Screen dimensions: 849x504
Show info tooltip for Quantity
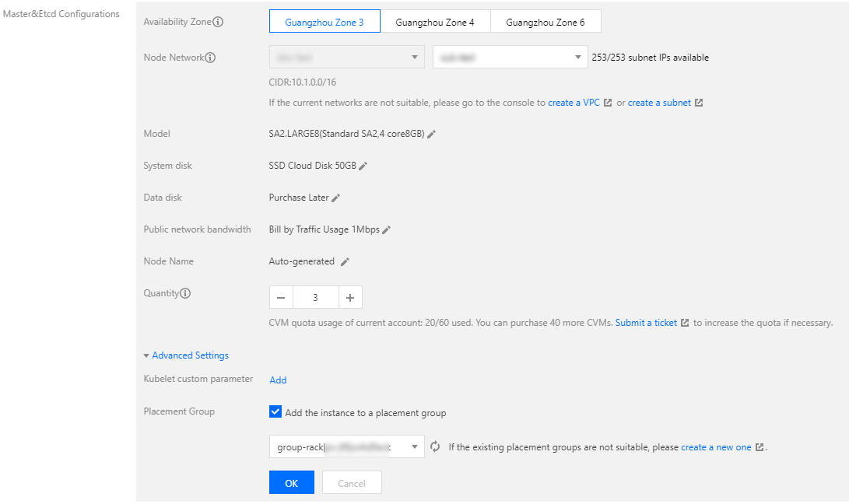(x=185, y=293)
